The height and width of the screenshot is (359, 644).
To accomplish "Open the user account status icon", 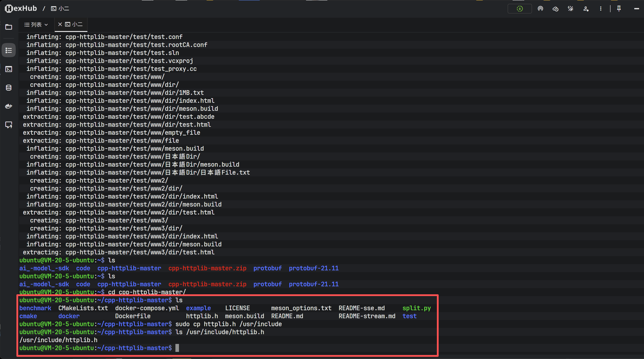I will (x=586, y=9).
